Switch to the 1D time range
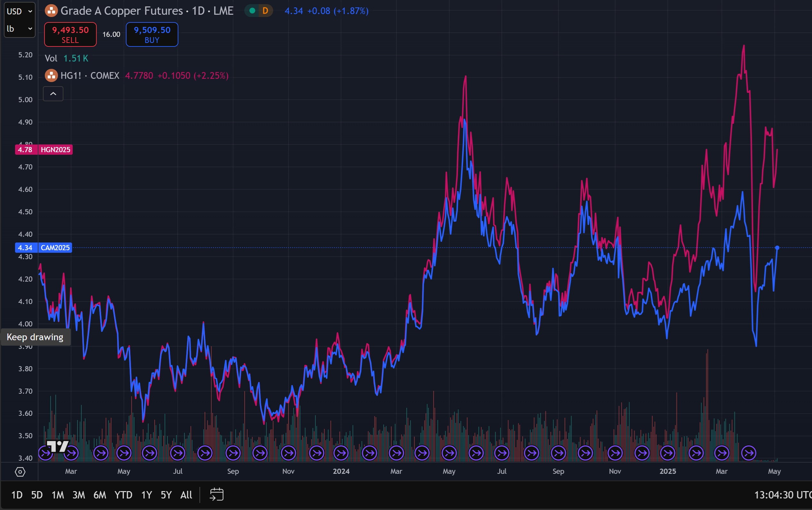 point(17,495)
